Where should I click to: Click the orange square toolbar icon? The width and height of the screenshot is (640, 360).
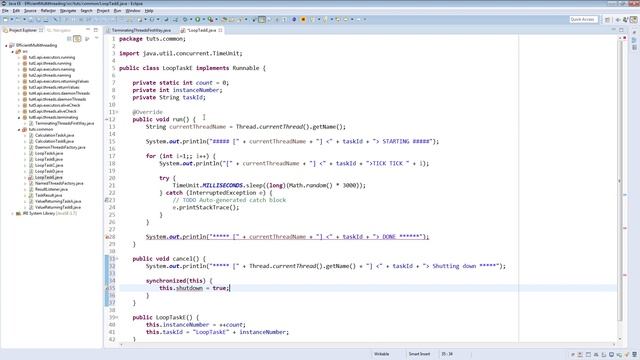tap(303, 19)
